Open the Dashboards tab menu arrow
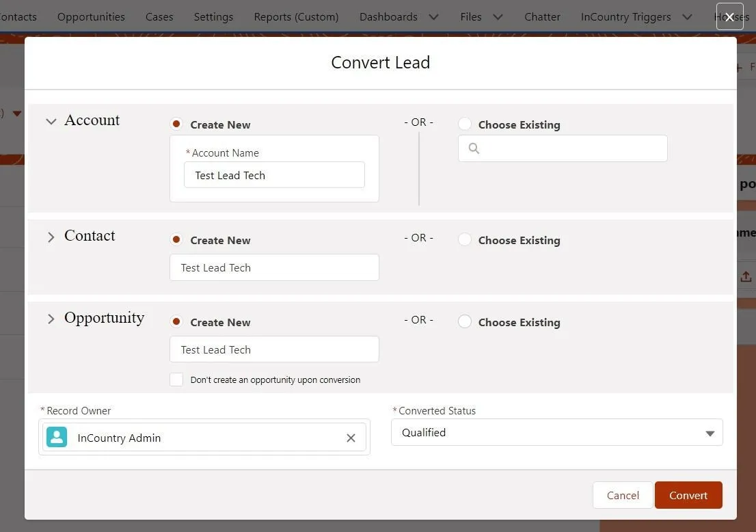 coord(433,17)
